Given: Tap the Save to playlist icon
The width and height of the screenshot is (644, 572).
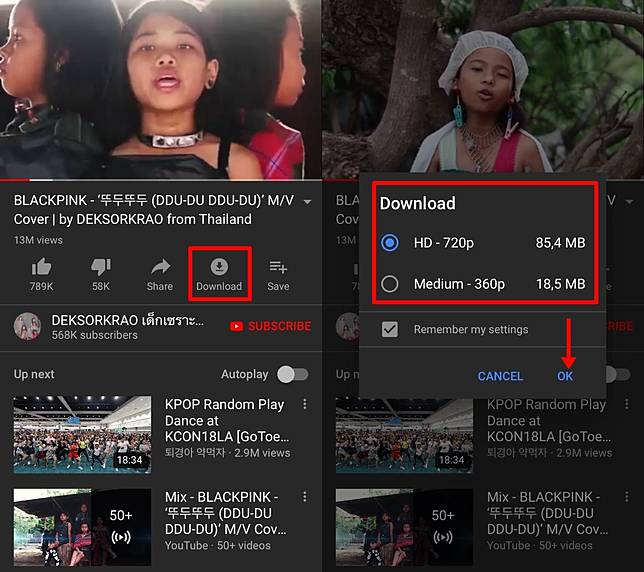Looking at the screenshot, I should [x=278, y=267].
